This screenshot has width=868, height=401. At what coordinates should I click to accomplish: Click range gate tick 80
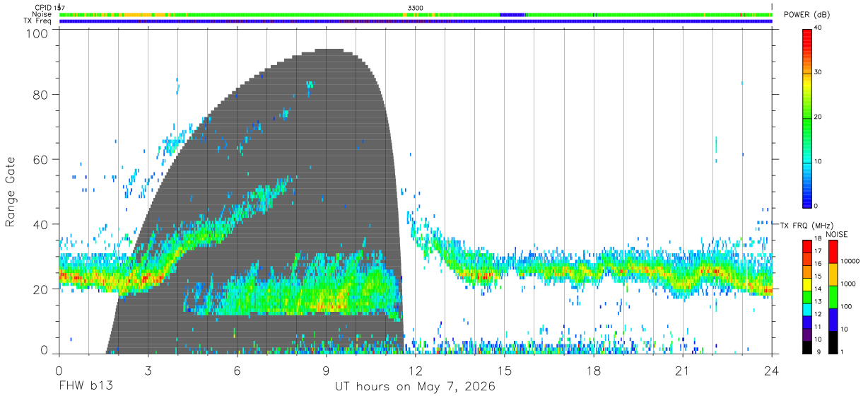[40, 95]
